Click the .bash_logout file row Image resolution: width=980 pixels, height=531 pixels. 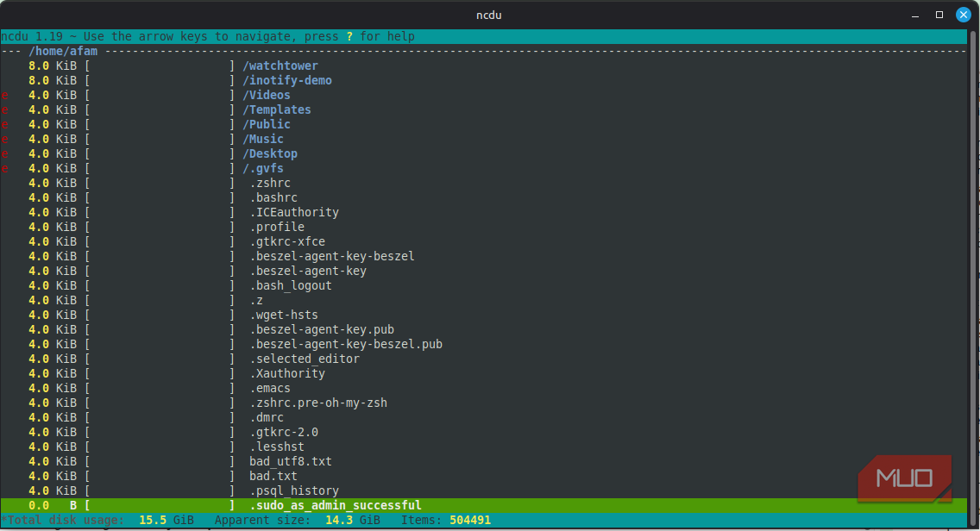pyautogui.click(x=484, y=286)
